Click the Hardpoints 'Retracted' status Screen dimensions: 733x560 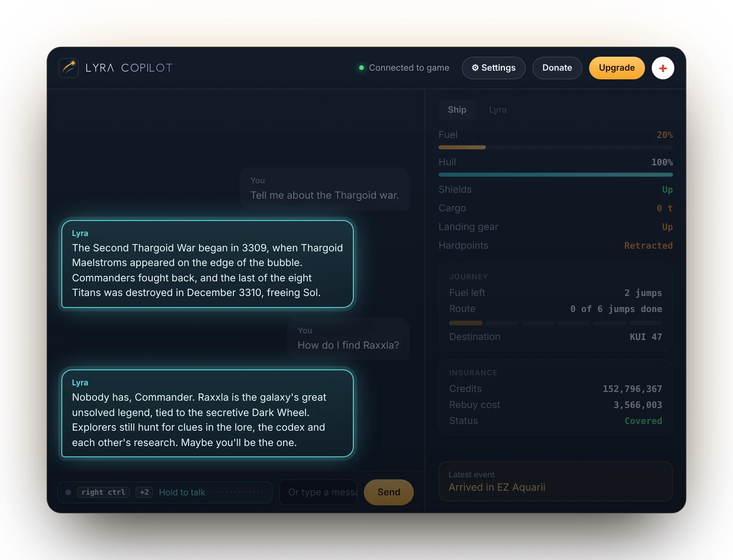point(648,246)
